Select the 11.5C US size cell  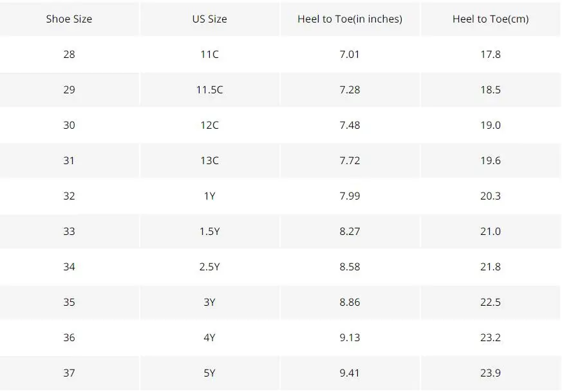tap(210, 89)
